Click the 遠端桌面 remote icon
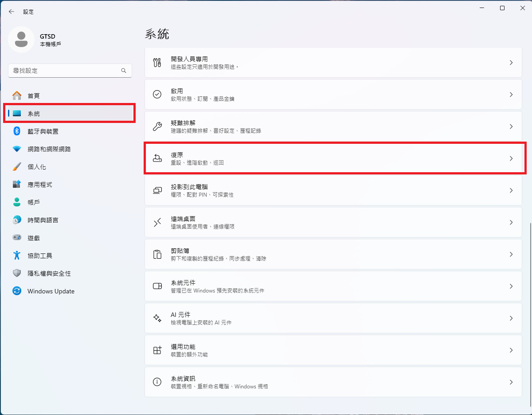Viewport: 532px width, 415px height. (157, 222)
